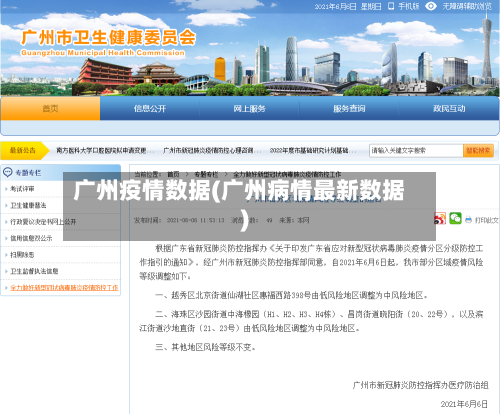Click the 星期日 weekday text
The width and height of the screenshot is (500, 414).
pyautogui.click(x=371, y=6)
